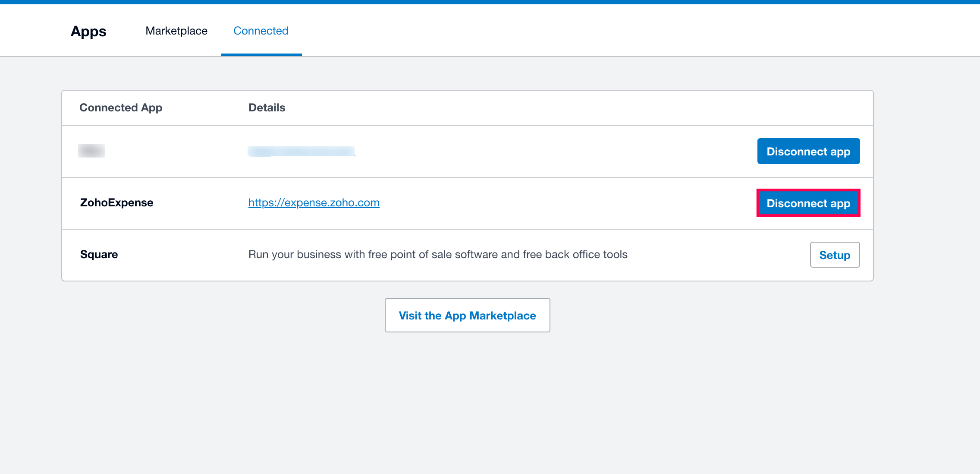Click the Apps heading
Viewport: 980px width, 474px height.
tap(88, 31)
